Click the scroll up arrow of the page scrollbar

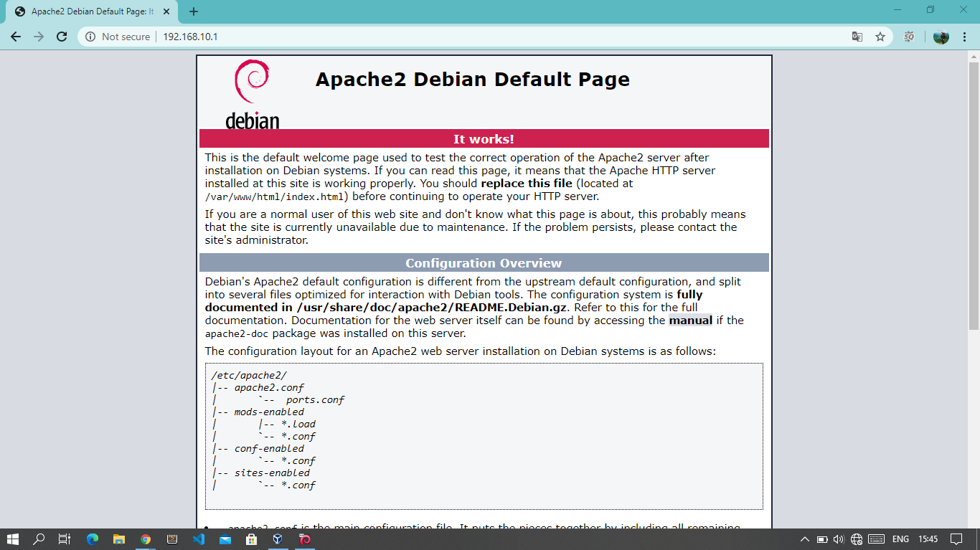974,56
